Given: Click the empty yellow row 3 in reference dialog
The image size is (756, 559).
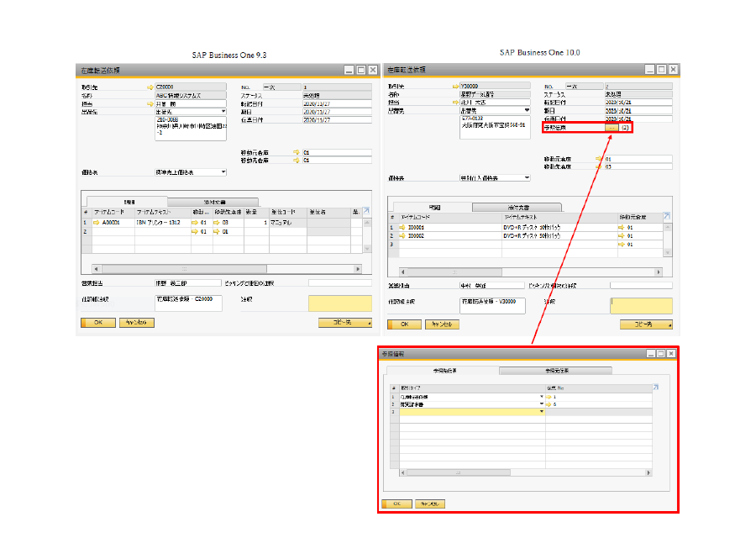Looking at the screenshot, I should [x=472, y=412].
